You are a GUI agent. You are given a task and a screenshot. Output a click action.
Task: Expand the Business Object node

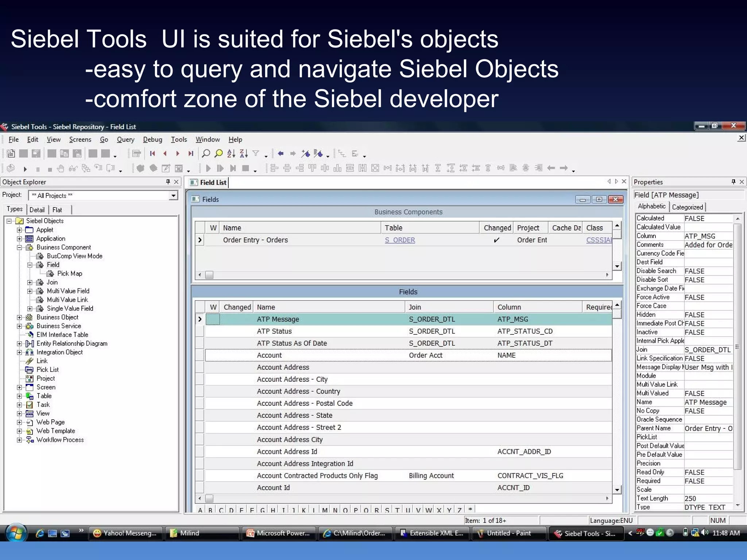19,317
